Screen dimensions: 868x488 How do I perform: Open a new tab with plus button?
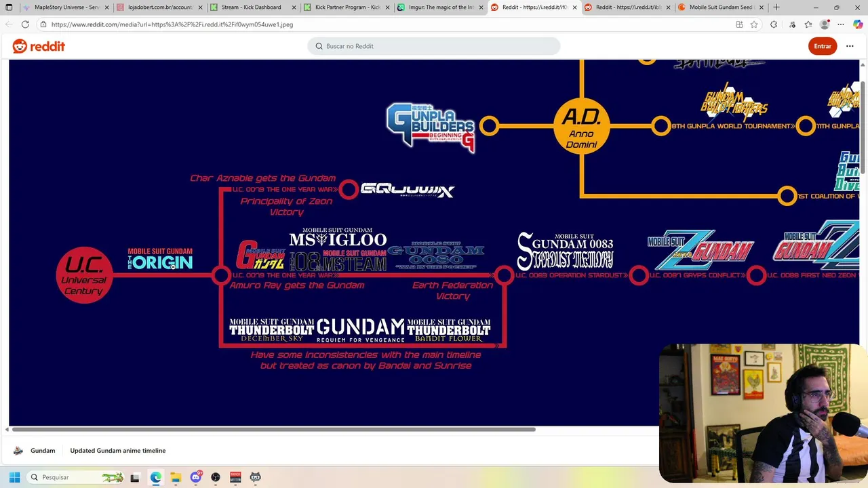[776, 7]
